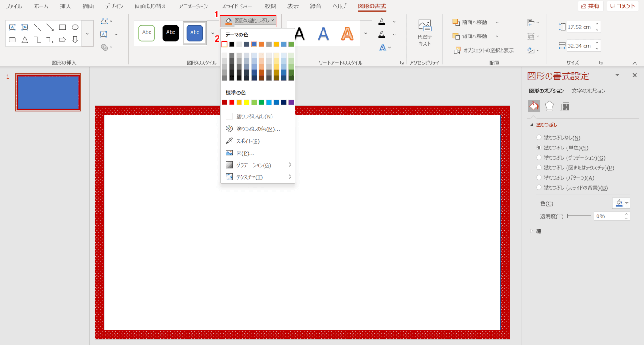Select 塗りつぶし (グラデーション) radio button
This screenshot has height=345, width=644.
(x=539, y=157)
